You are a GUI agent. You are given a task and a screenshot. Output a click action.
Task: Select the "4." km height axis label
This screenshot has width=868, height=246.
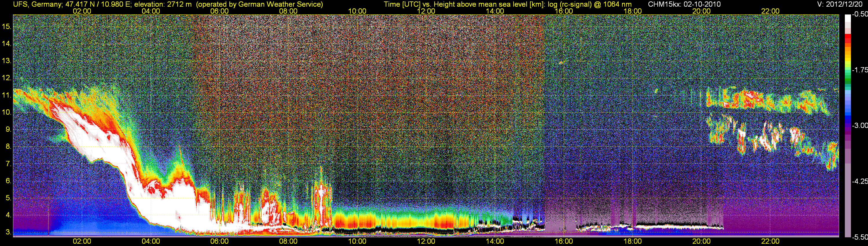tap(8, 215)
